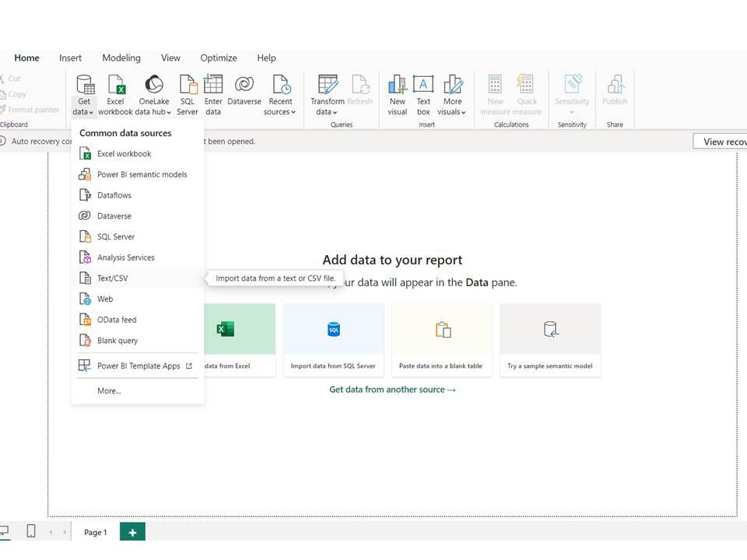Open the More visuals dropdown
This screenshot has width=747, height=560.
click(452, 95)
